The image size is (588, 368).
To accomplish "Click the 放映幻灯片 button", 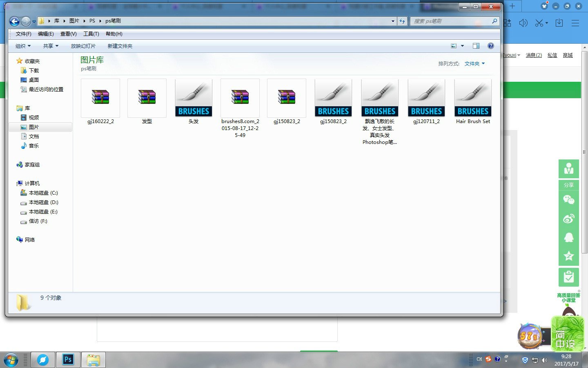I will coord(83,46).
